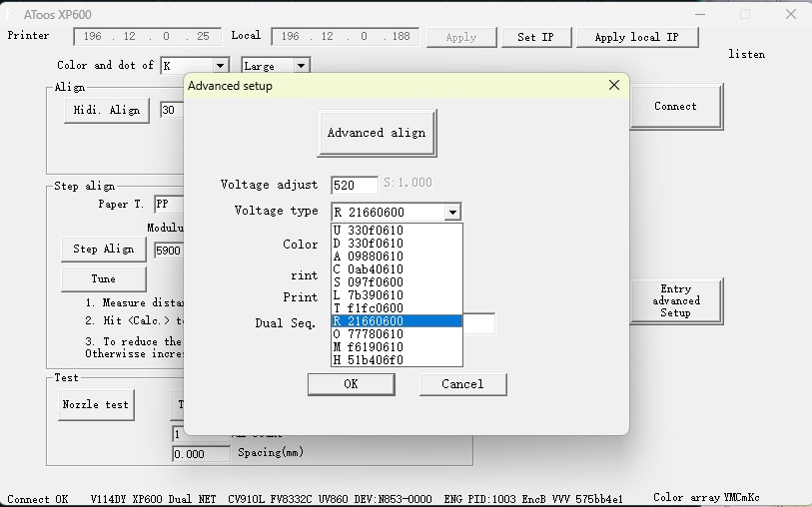Viewport: 812px width, 507px height.
Task: Click the Advanced align button
Action: pos(377,133)
